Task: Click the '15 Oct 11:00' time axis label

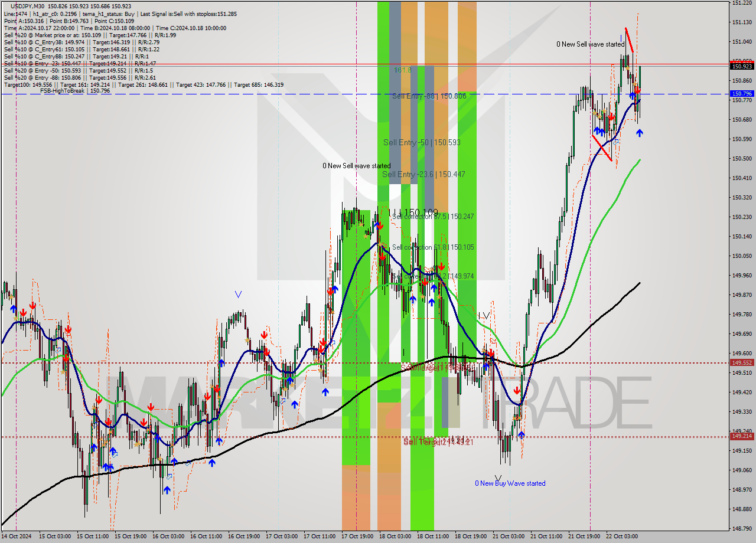Action: click(x=92, y=537)
